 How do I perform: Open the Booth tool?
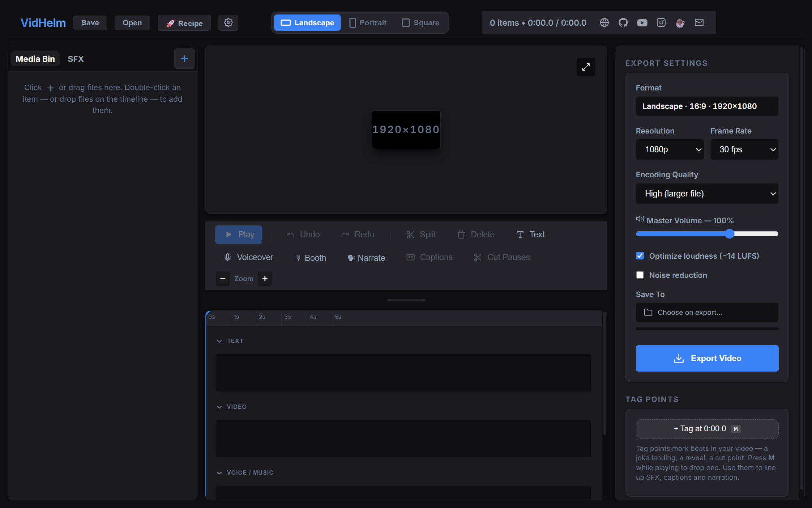311,258
